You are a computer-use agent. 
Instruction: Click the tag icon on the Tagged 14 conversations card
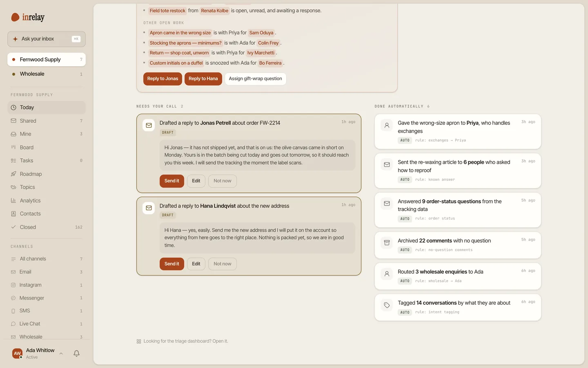[x=387, y=305]
